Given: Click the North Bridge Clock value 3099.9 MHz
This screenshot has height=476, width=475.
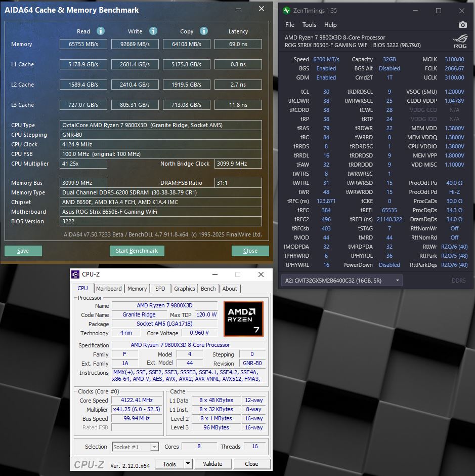Looking at the screenshot, I should [x=238, y=164].
